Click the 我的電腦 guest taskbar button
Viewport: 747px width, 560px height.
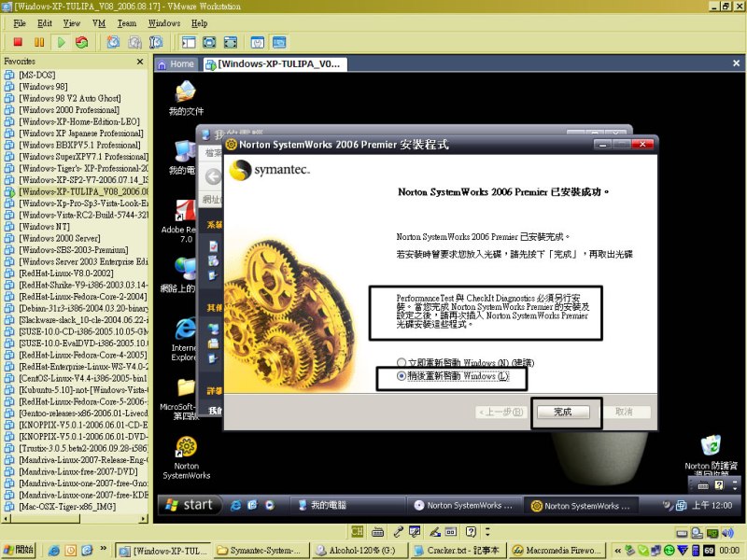tap(347, 505)
